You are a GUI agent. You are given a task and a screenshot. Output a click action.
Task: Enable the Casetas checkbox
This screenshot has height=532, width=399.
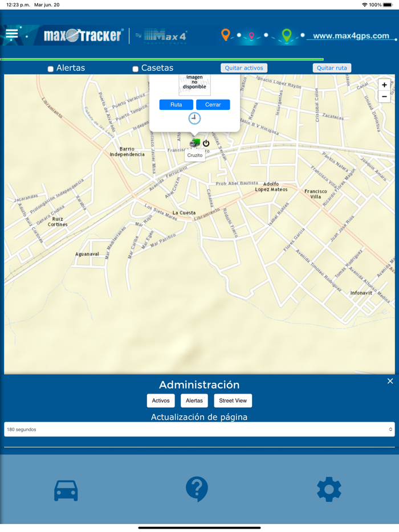pos(135,69)
